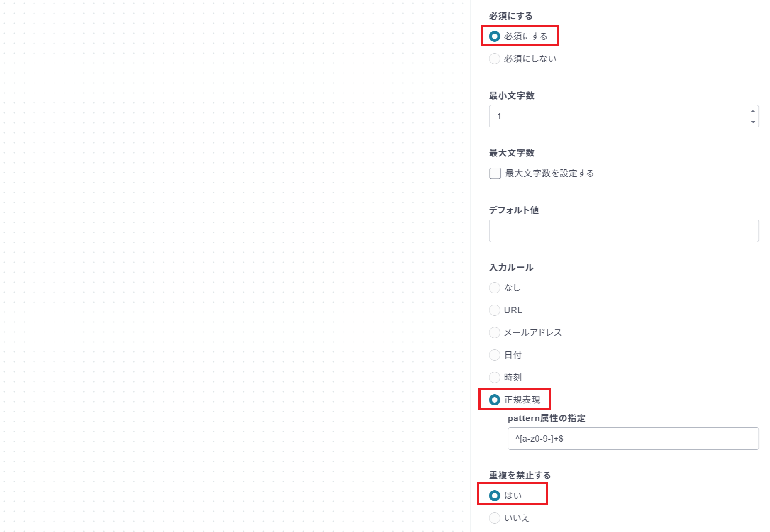Click the empty dotted canvas area
The image size is (770, 532).
(235, 266)
